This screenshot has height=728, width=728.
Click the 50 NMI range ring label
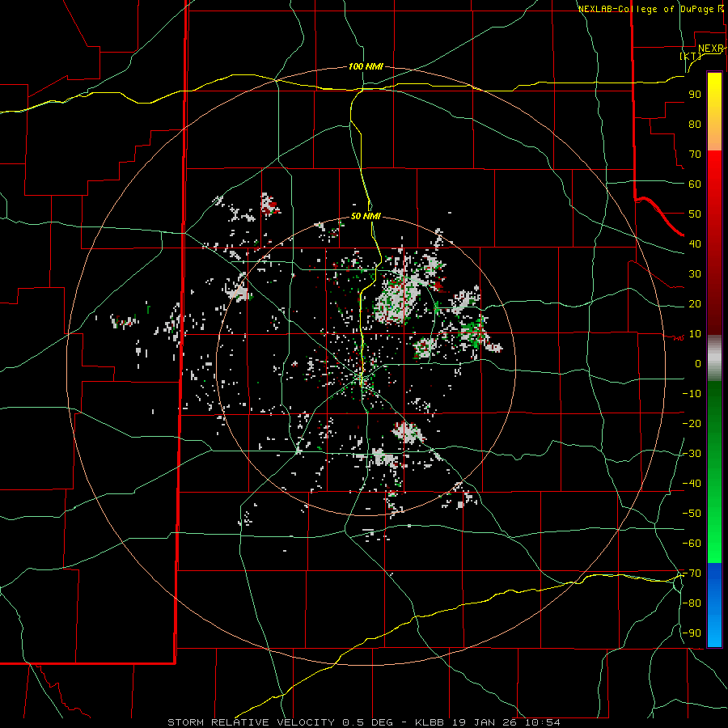[x=366, y=216]
